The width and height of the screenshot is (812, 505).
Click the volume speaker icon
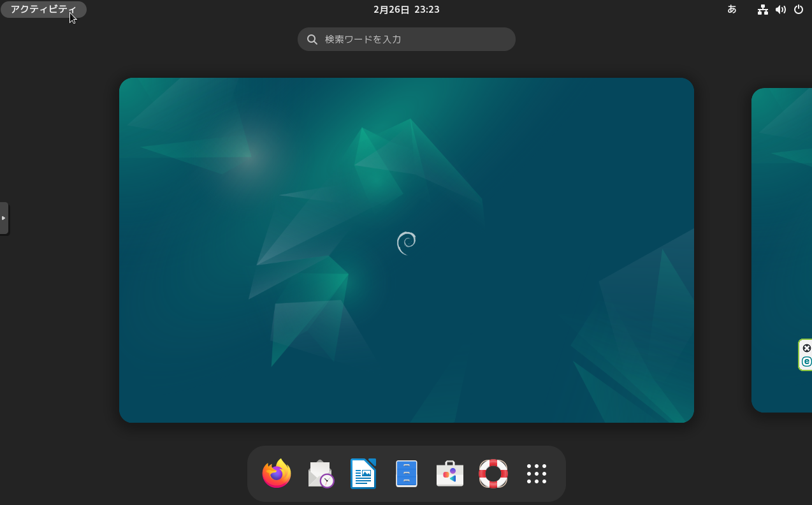(x=780, y=10)
